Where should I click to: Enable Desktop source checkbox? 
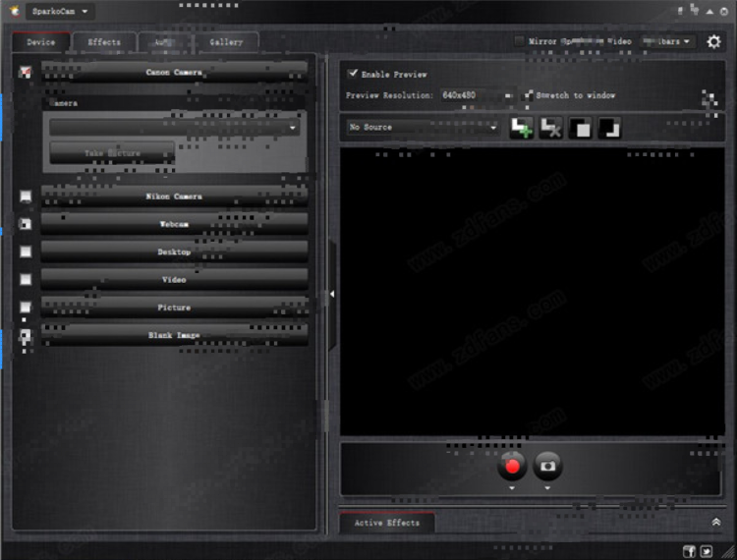point(26,252)
